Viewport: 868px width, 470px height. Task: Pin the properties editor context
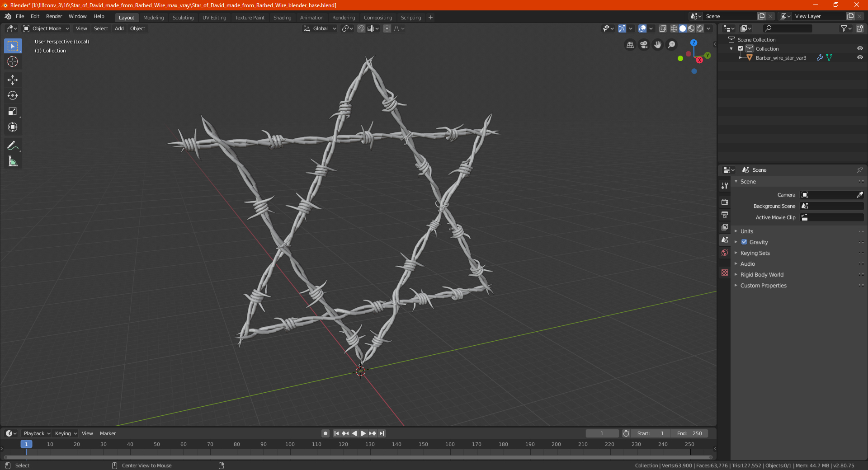859,170
